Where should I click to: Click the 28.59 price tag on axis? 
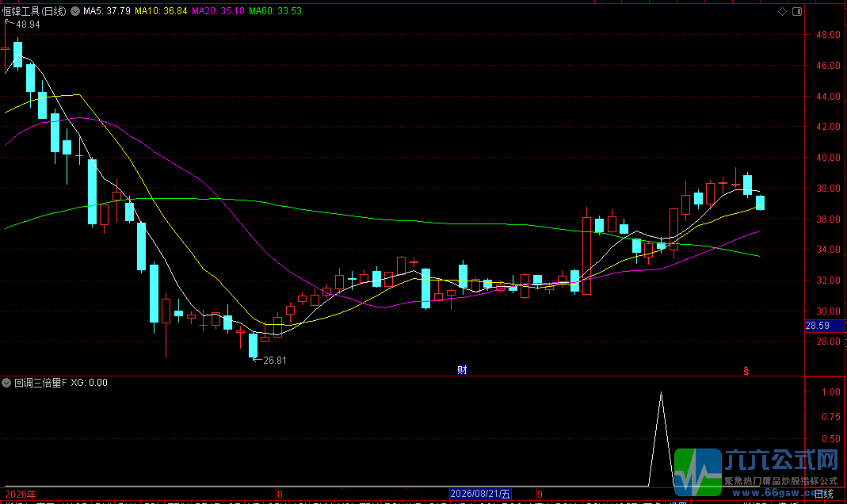click(x=823, y=326)
